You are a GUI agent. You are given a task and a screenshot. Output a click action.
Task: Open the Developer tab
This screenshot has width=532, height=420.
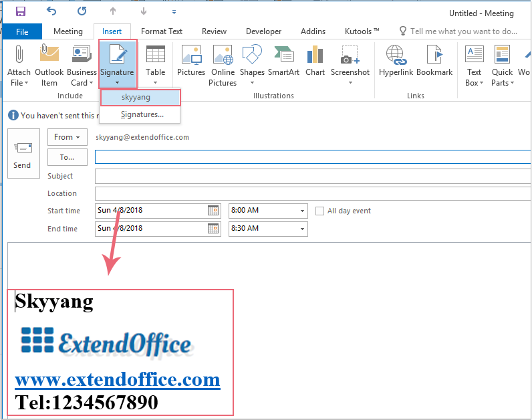tap(263, 31)
